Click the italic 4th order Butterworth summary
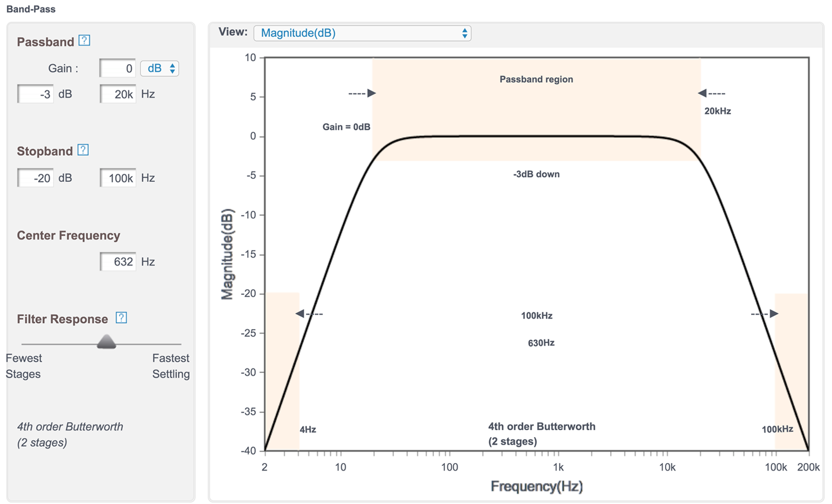 (70, 435)
